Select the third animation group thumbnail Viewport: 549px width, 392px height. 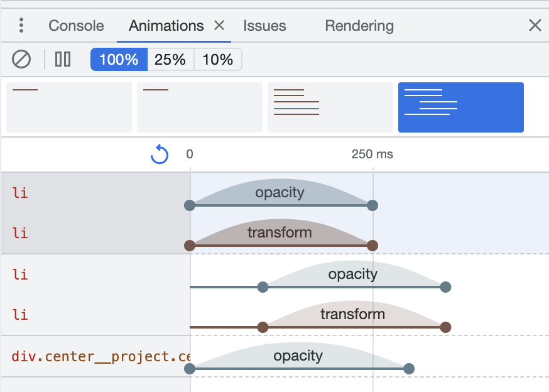click(x=330, y=107)
